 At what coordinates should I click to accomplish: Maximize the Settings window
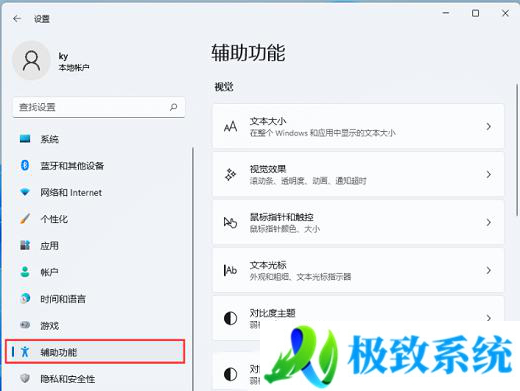point(475,13)
